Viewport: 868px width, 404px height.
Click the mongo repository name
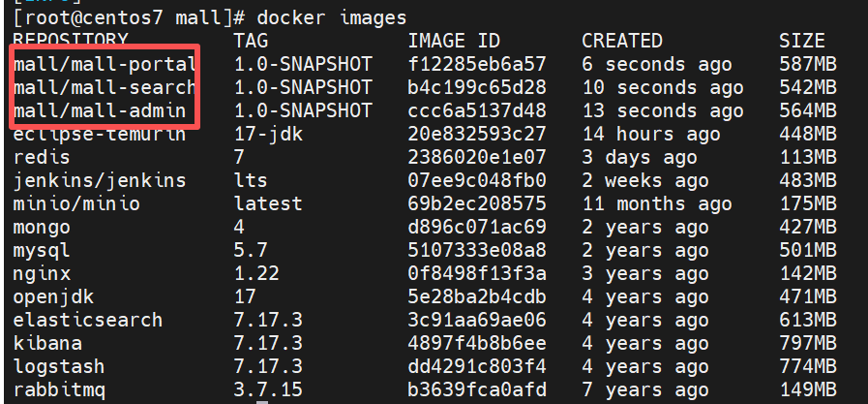tap(42, 228)
